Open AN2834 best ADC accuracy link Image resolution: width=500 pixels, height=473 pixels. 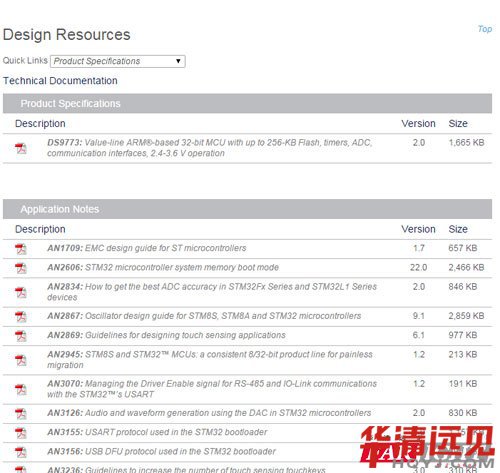tap(212, 292)
